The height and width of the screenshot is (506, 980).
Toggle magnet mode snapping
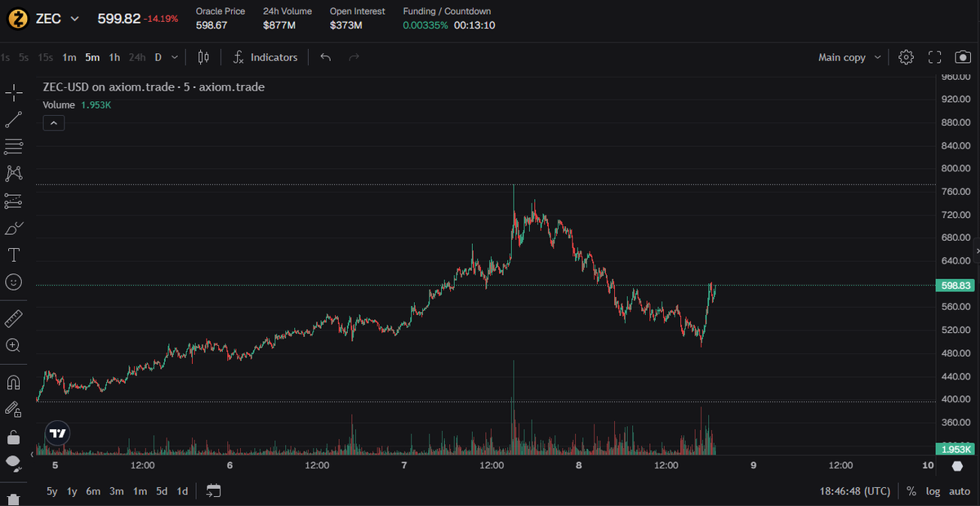pyautogui.click(x=14, y=382)
